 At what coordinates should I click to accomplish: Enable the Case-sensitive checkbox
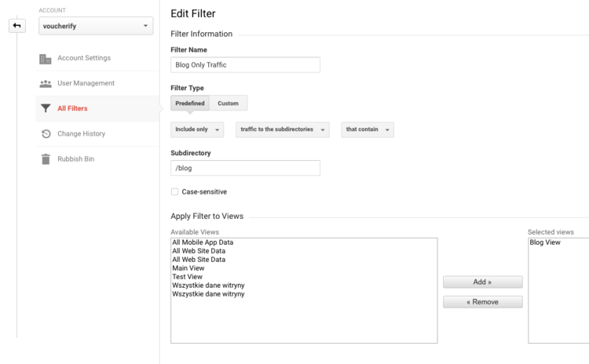pyautogui.click(x=174, y=191)
